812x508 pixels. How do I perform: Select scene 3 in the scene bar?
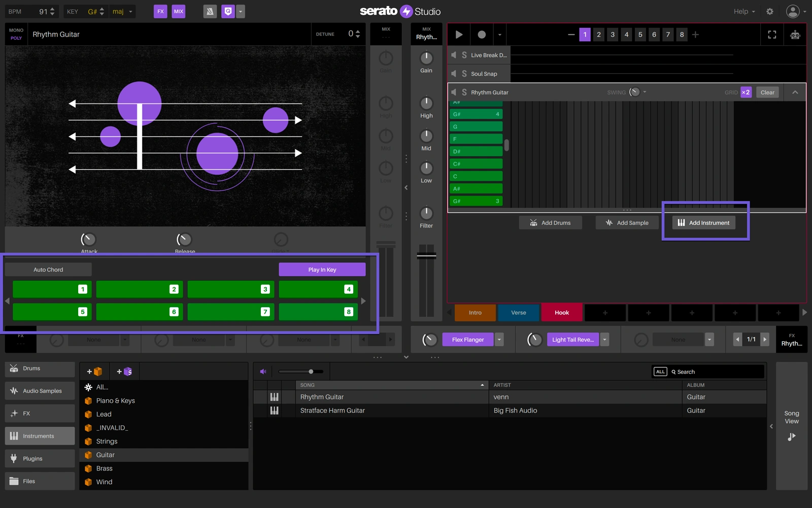pyautogui.click(x=613, y=35)
